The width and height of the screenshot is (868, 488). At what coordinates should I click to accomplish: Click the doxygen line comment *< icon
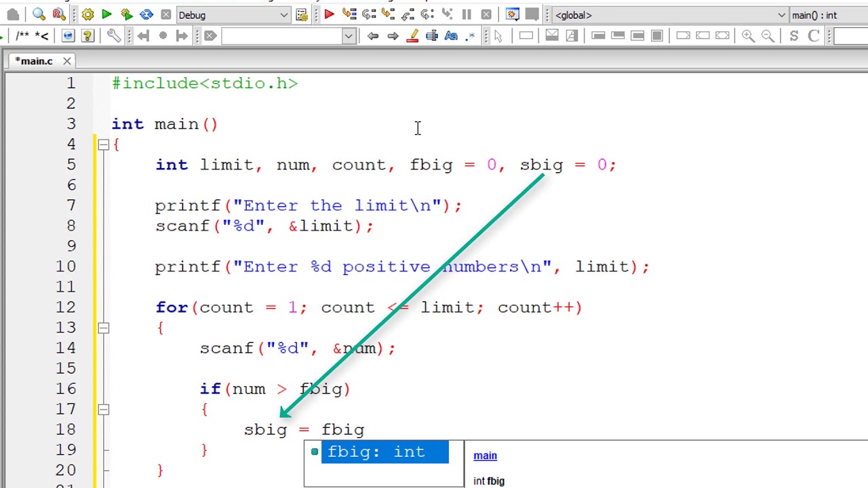pyautogui.click(x=41, y=36)
